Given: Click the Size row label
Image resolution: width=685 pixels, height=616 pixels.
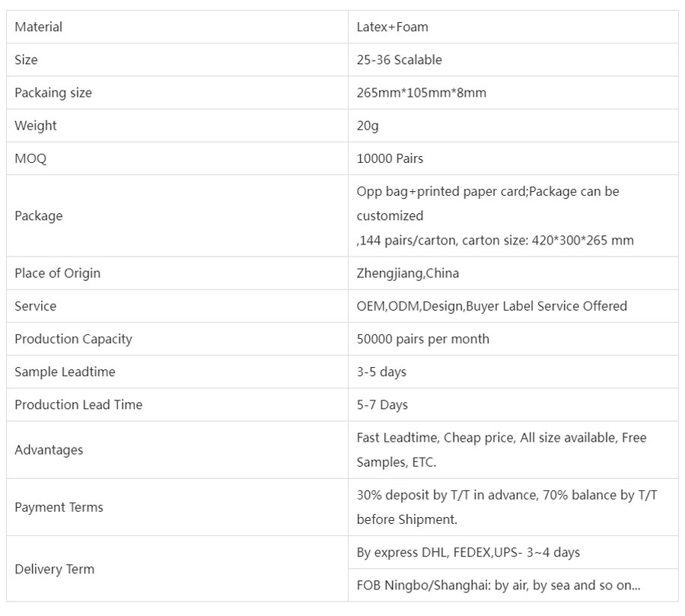Looking at the screenshot, I should coord(26,60).
